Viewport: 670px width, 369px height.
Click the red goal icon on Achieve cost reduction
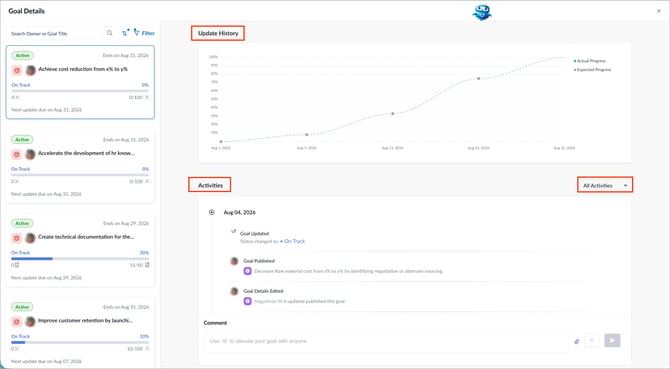click(x=17, y=70)
